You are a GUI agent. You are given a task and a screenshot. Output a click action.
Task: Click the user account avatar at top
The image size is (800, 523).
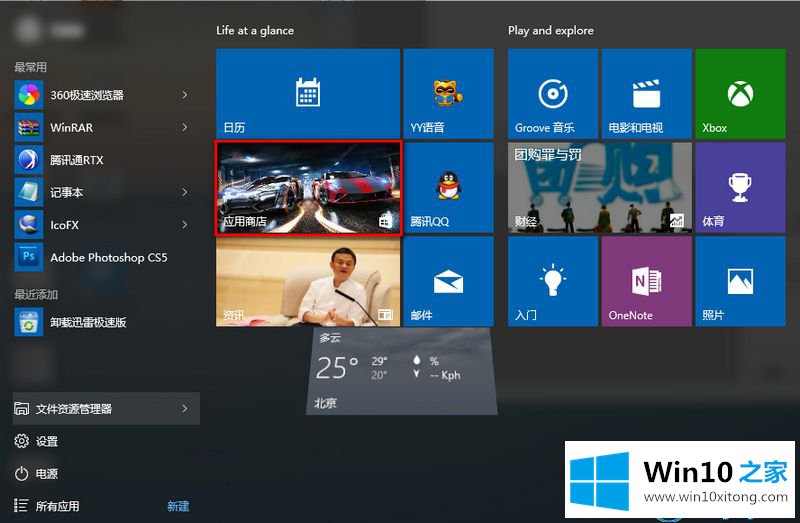tap(29, 30)
